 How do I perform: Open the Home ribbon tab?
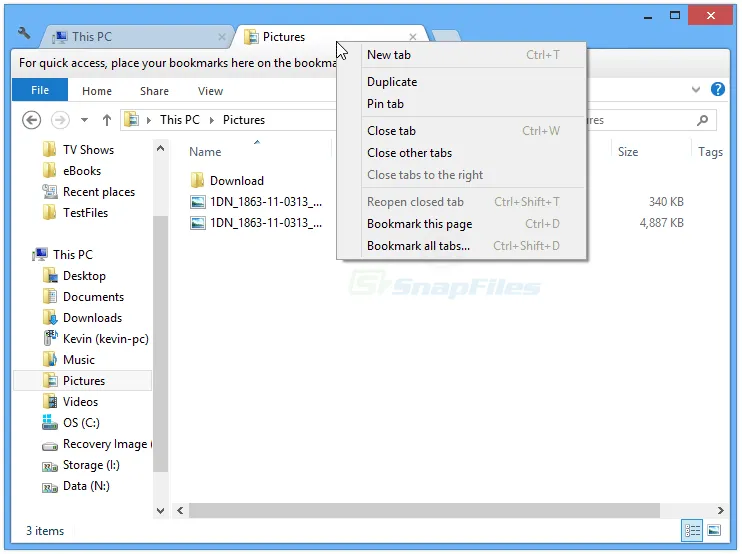tap(97, 91)
